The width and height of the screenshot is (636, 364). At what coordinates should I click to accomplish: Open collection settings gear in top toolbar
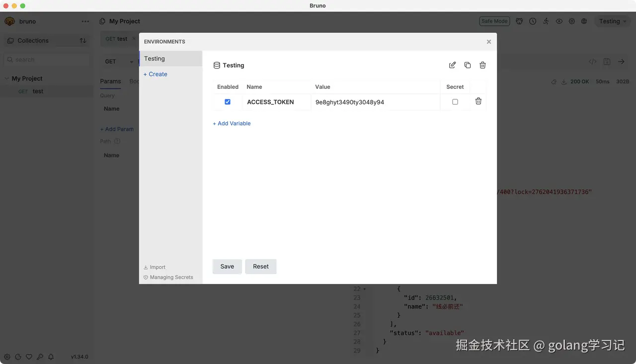tap(572, 21)
